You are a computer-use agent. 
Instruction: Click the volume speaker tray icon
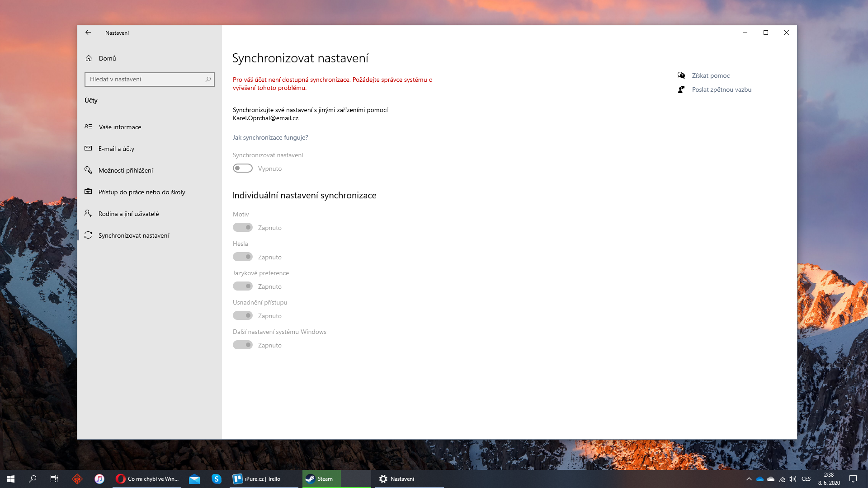tap(792, 479)
